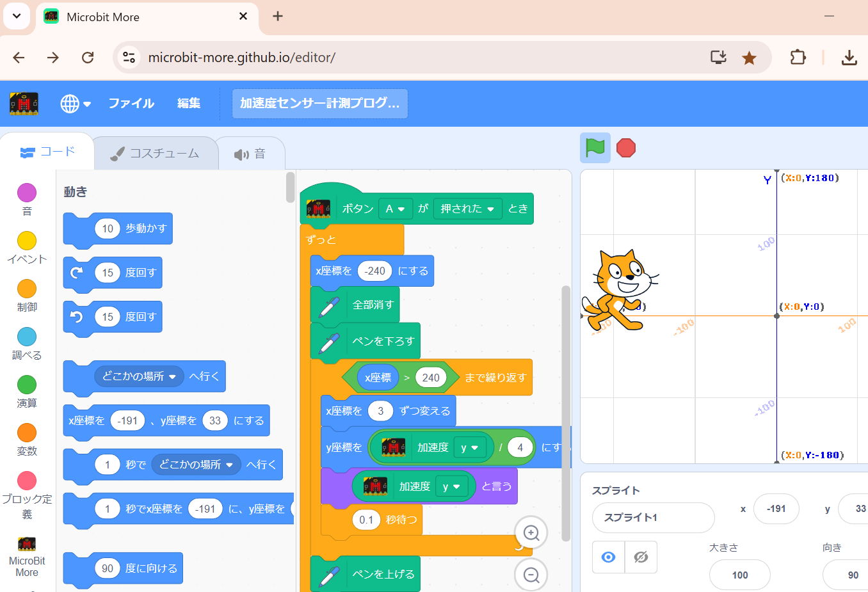Click the green flag to run the program
This screenshot has height=592, width=868.
[595, 148]
